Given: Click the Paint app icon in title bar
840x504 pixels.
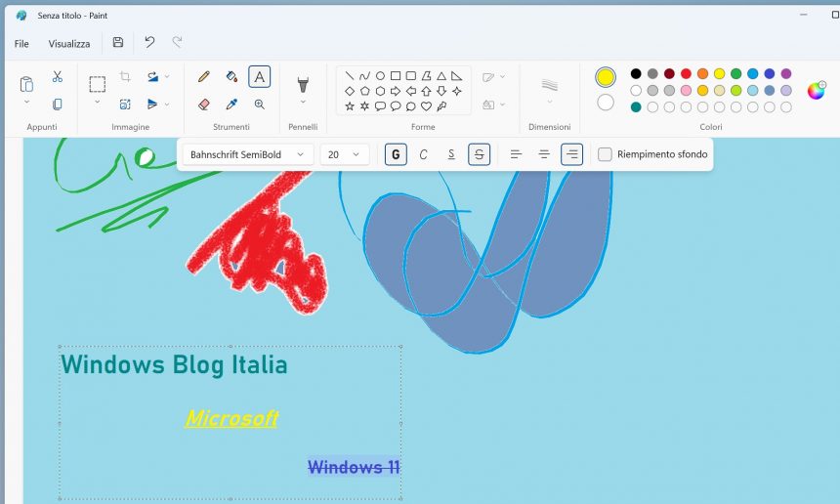Looking at the screenshot, I should 21,15.
